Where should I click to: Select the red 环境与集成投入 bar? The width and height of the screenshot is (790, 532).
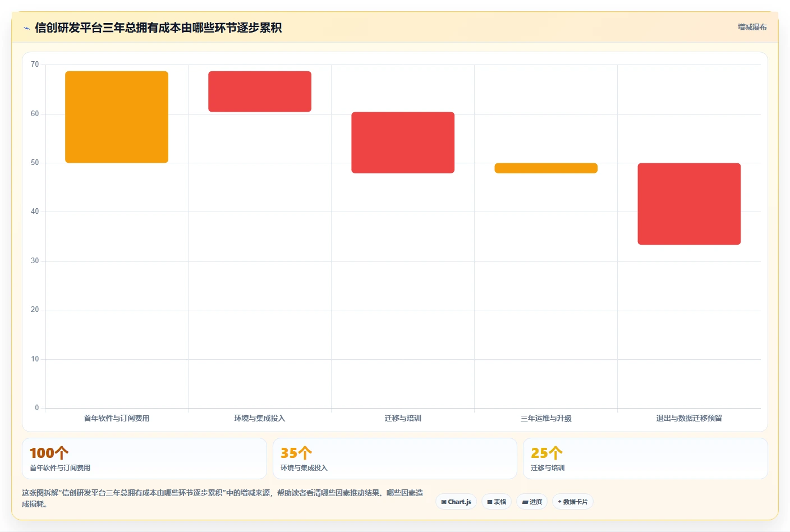(260, 91)
